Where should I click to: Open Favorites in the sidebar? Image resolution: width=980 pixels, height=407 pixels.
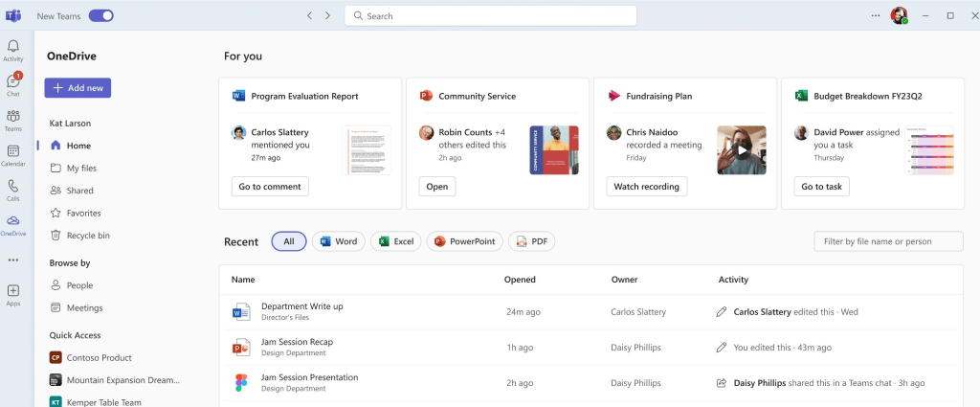pos(84,214)
